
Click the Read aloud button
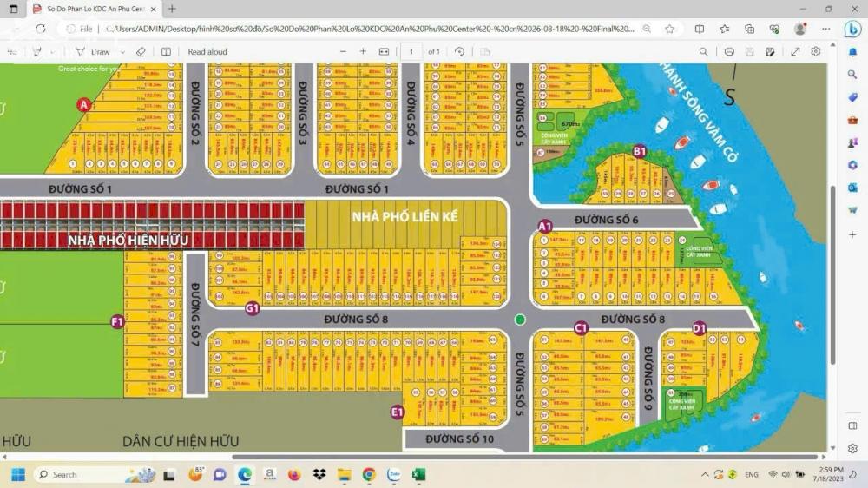coord(207,52)
